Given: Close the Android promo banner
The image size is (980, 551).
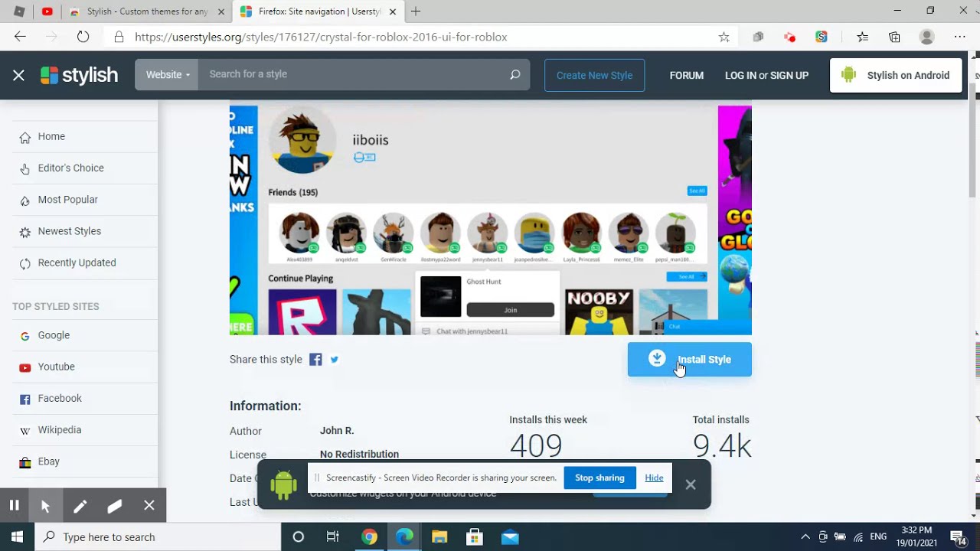Looking at the screenshot, I should (x=691, y=484).
